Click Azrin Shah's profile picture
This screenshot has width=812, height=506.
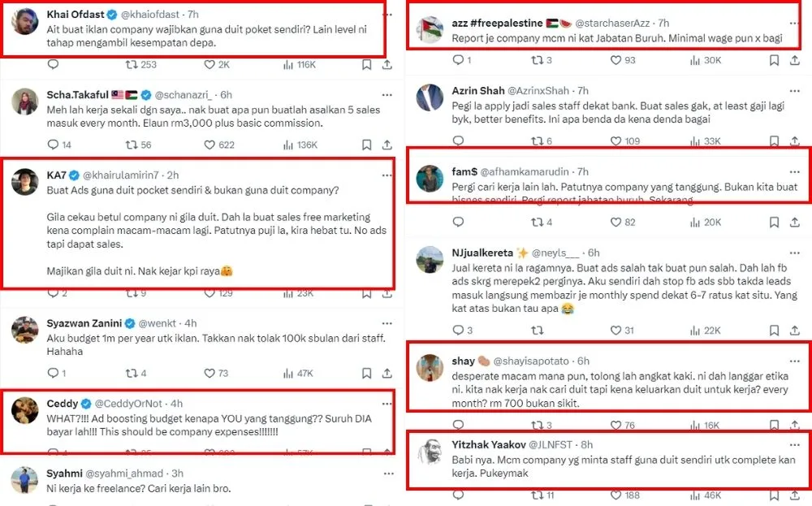pos(430,98)
